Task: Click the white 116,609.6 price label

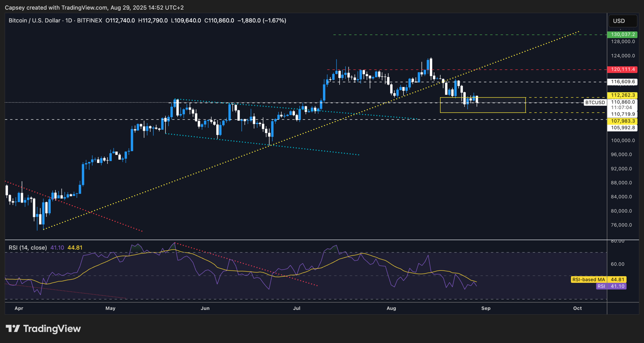Action: coord(622,81)
